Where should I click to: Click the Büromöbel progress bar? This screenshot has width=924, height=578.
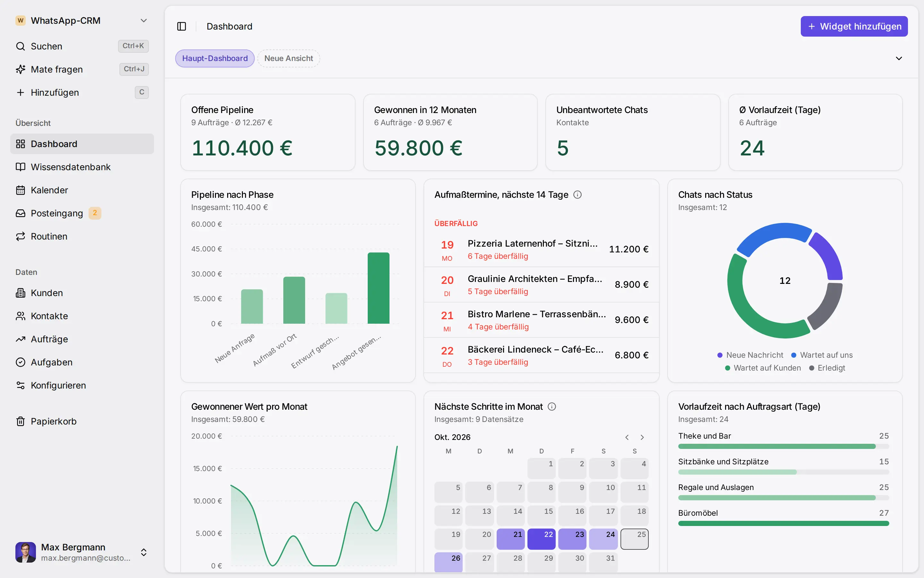coord(783,523)
